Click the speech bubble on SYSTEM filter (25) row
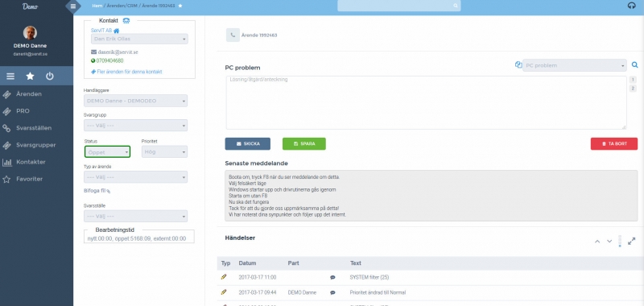Viewport: 644px width, 306px height. pyautogui.click(x=332, y=278)
